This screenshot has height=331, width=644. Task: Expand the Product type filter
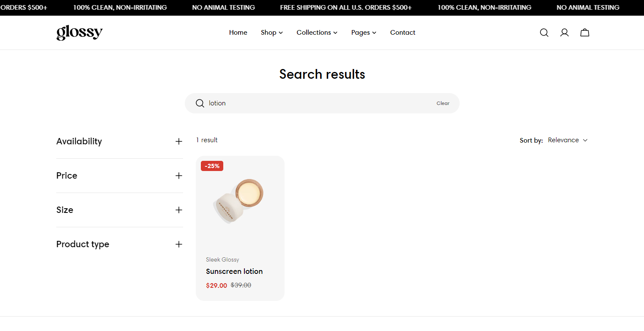tap(120, 244)
